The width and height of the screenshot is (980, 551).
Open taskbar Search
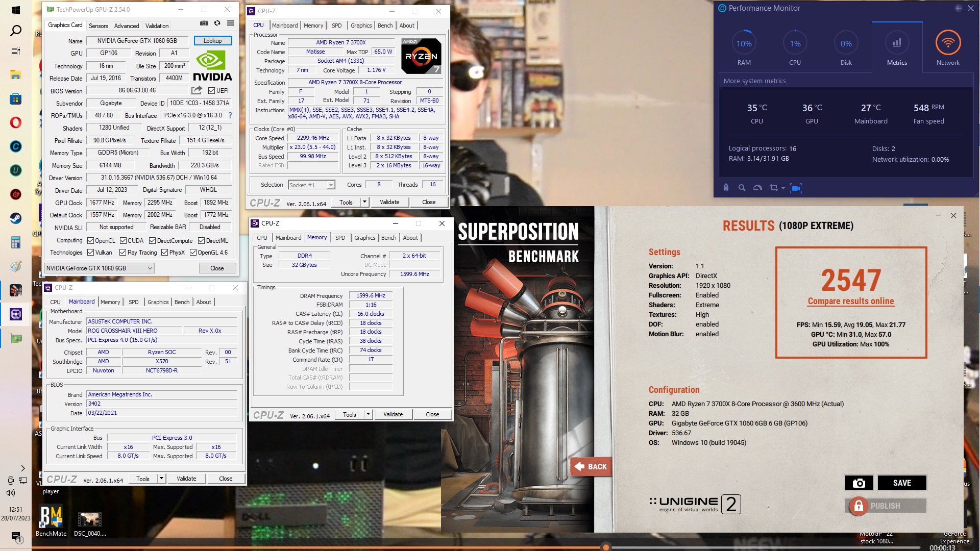[15, 31]
